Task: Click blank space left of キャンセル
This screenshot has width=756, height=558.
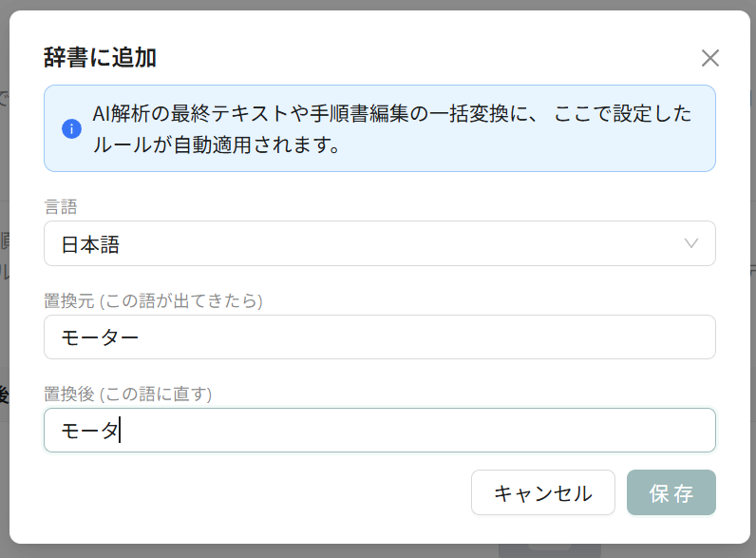Action: click(255, 492)
